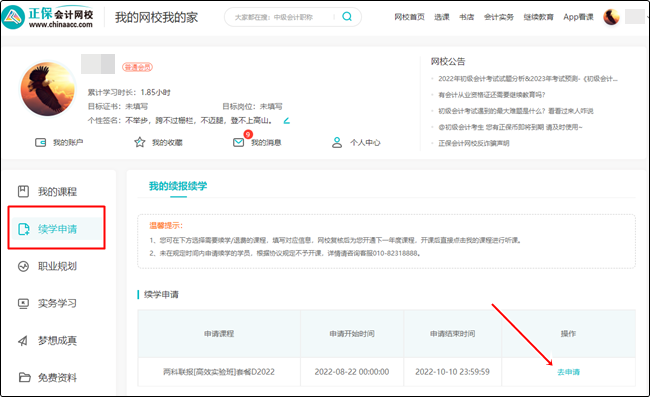
Task: Click the 申请开始时间 column header
Action: 352,334
